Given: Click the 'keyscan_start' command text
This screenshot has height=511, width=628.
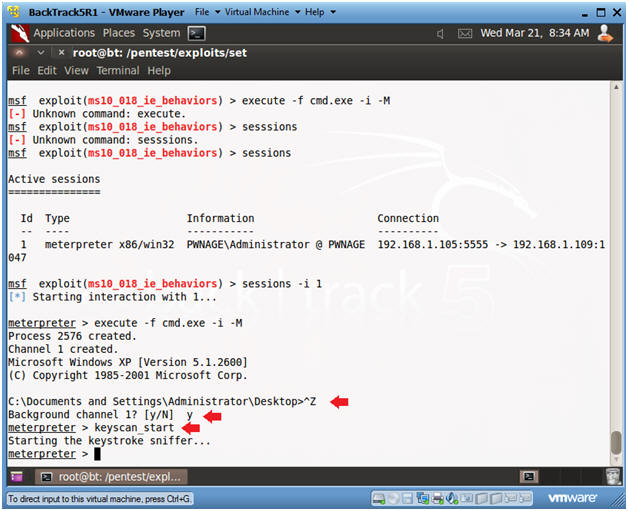Looking at the screenshot, I should [x=134, y=428].
